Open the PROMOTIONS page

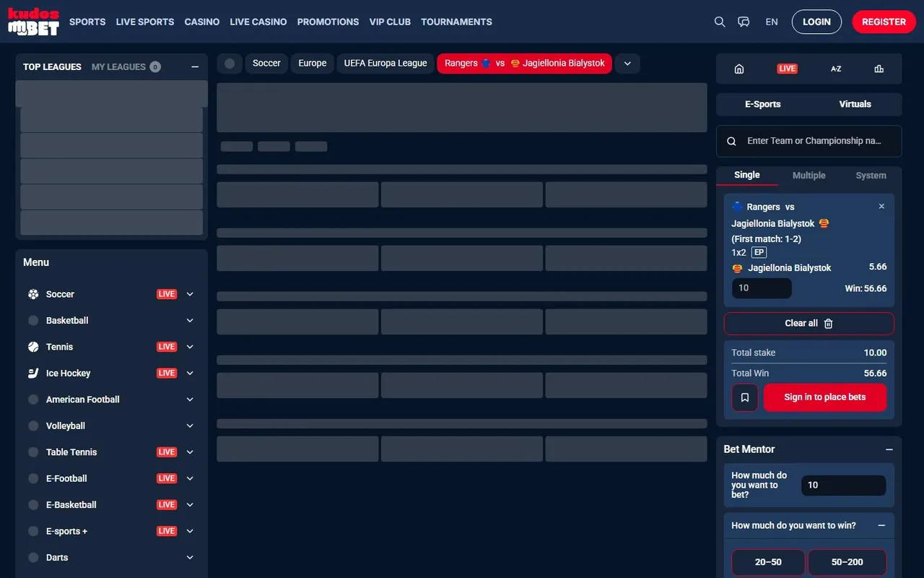click(x=328, y=22)
